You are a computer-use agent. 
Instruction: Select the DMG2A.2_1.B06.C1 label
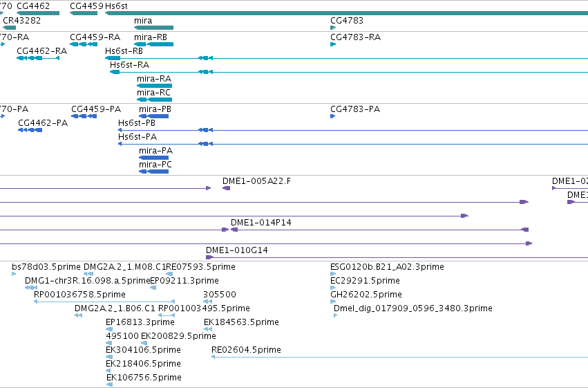tap(115, 308)
